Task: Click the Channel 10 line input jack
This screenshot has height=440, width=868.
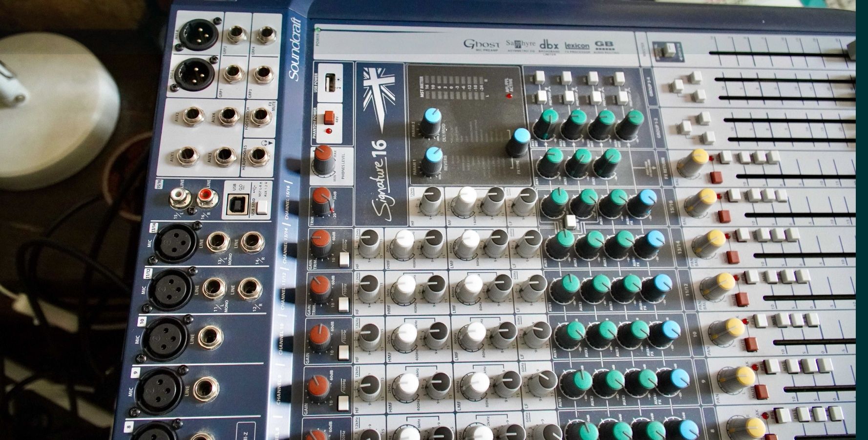Action: pos(211,338)
